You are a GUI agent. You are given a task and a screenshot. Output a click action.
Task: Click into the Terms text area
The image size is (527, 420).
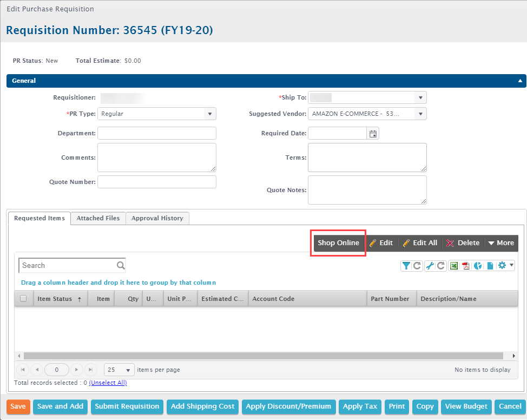367,157
